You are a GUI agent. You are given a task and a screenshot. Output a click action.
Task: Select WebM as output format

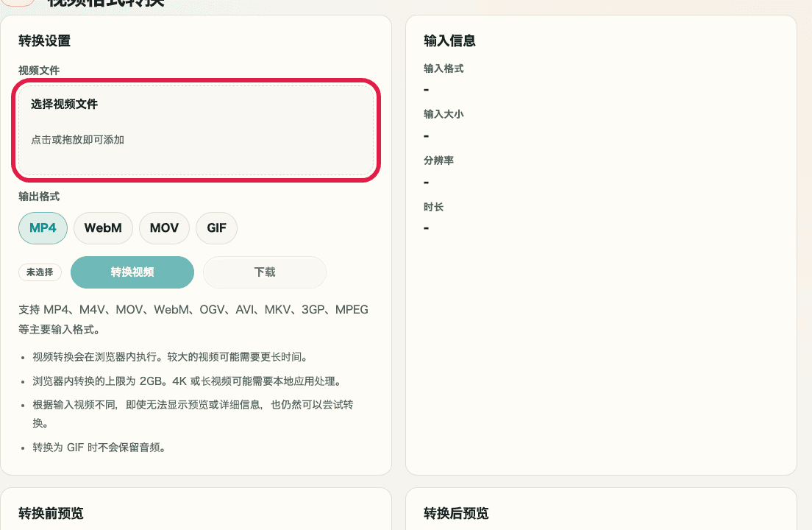click(x=103, y=228)
